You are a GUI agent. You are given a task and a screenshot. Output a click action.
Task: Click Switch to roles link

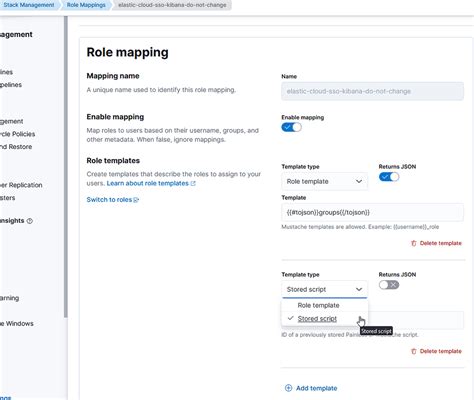pos(109,200)
